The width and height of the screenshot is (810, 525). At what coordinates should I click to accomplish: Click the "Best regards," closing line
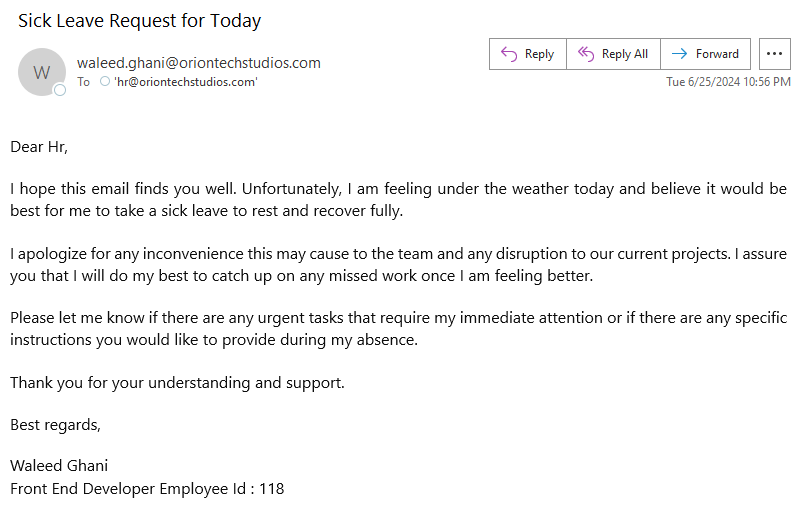point(56,424)
